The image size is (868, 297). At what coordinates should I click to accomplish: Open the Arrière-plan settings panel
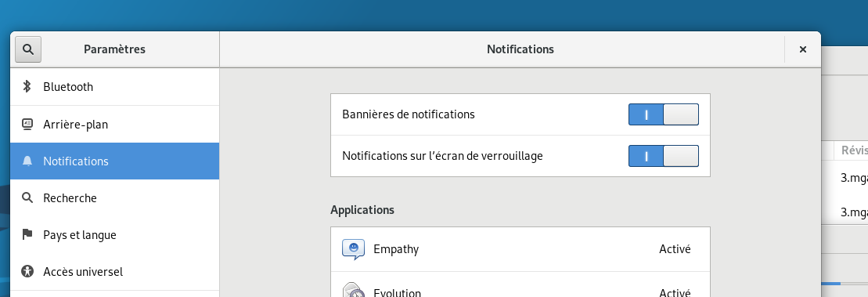(x=114, y=124)
